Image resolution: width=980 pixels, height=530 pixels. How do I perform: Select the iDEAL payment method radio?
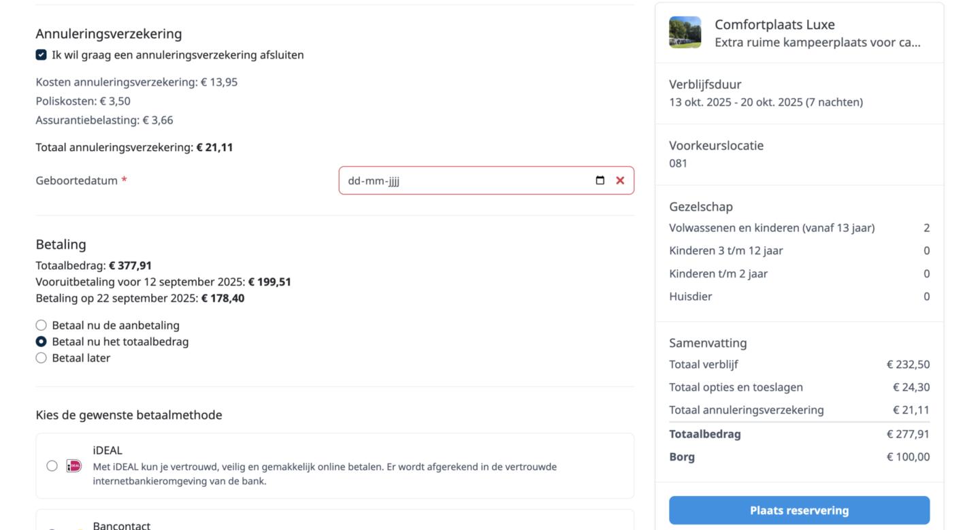[x=52, y=466]
